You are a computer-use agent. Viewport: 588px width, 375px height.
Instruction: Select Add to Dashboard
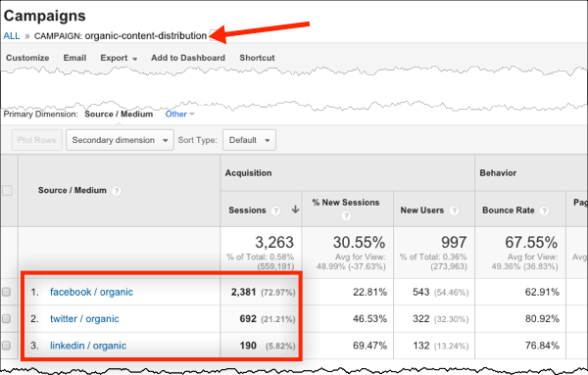[x=188, y=58]
